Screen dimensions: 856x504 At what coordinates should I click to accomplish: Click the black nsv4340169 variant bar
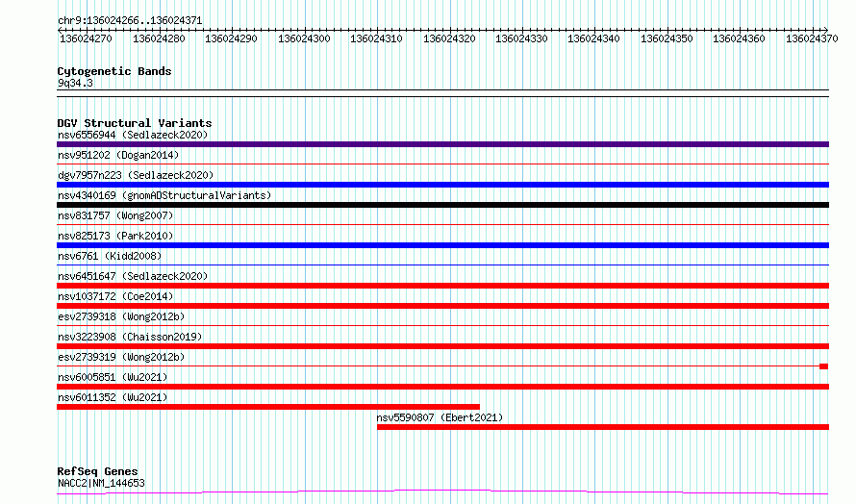click(442, 205)
